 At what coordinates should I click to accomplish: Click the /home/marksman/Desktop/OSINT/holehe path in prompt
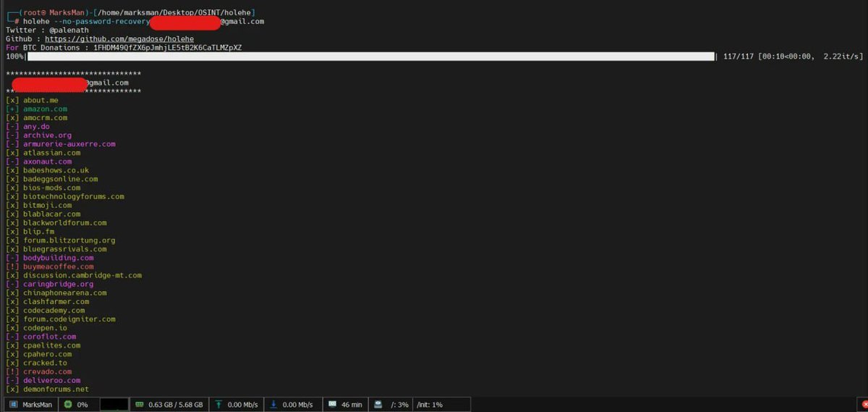point(174,13)
